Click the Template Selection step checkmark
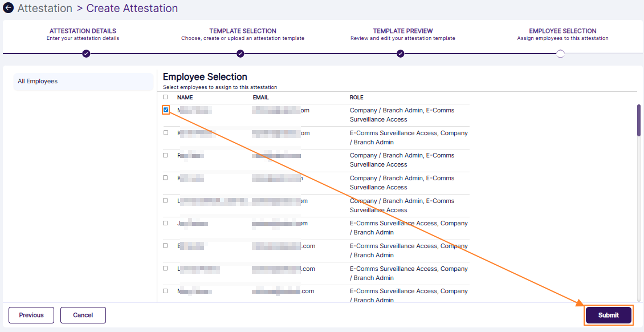 point(241,54)
